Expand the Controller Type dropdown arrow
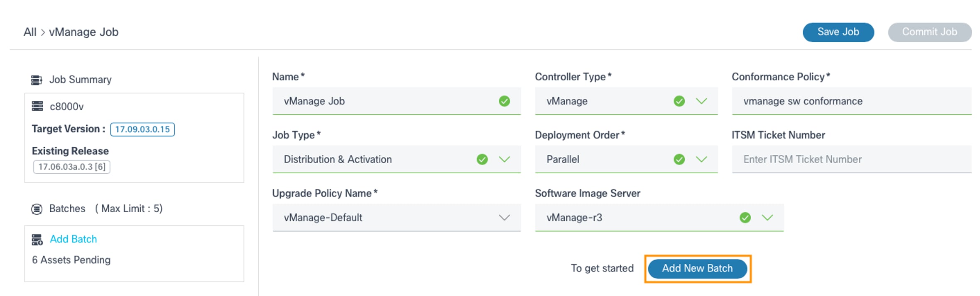Image resolution: width=980 pixels, height=296 pixels. click(701, 101)
